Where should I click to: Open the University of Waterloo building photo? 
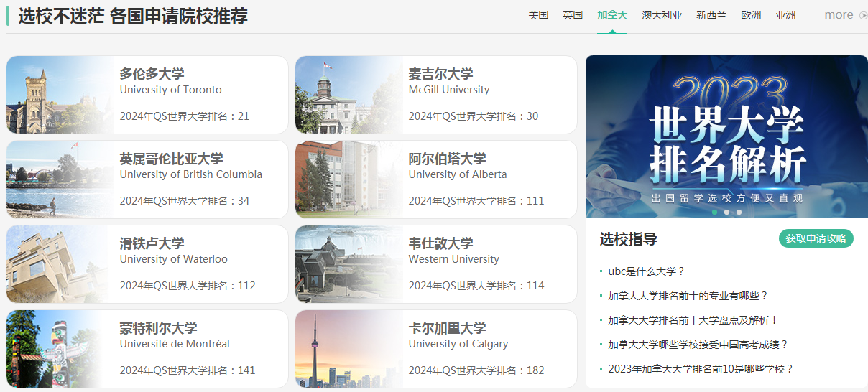tap(60, 264)
